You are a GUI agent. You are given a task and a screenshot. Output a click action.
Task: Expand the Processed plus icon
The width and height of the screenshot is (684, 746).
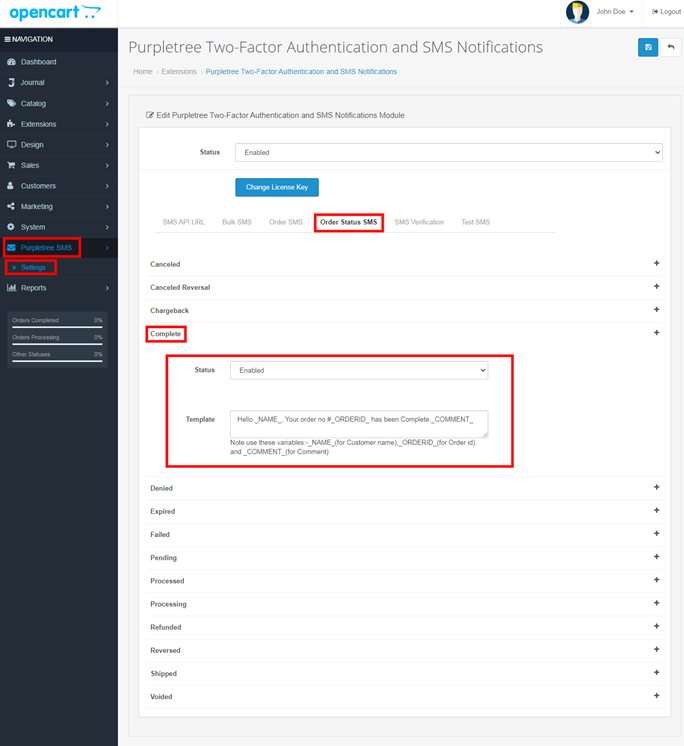click(656, 579)
